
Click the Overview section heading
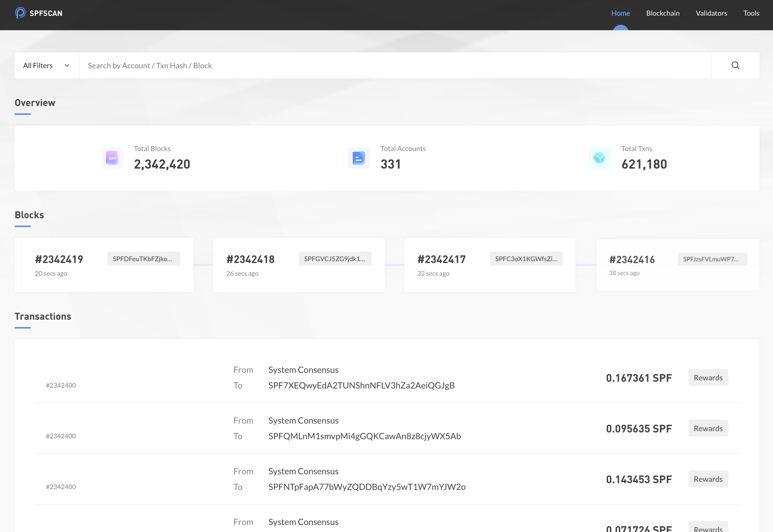[x=35, y=103]
